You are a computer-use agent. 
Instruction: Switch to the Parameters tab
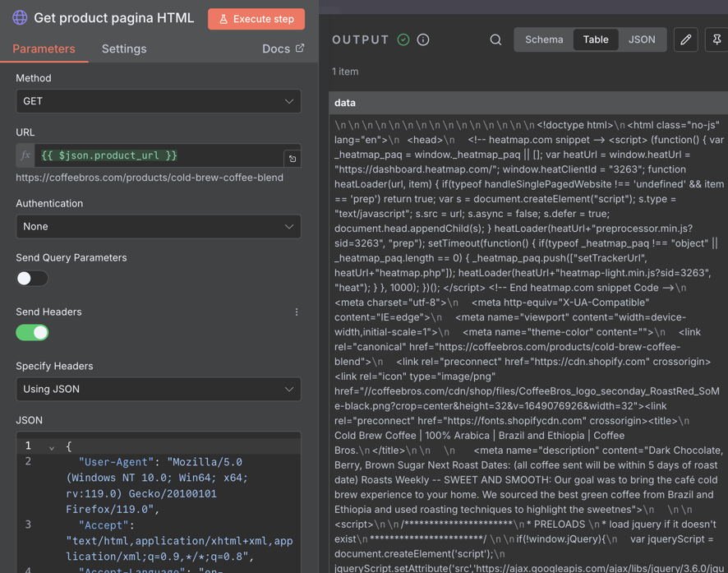[44, 49]
